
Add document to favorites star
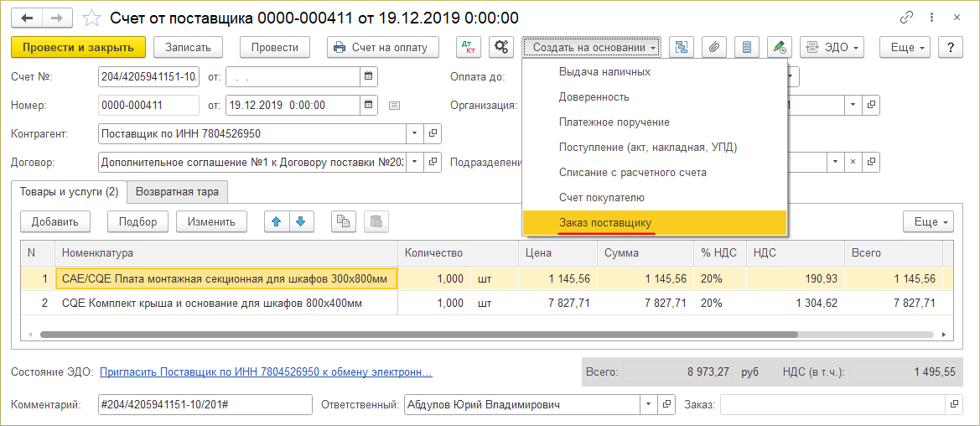[x=92, y=18]
